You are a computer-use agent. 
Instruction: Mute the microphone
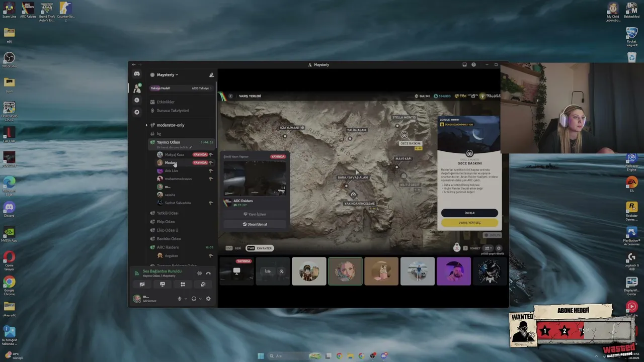179,299
